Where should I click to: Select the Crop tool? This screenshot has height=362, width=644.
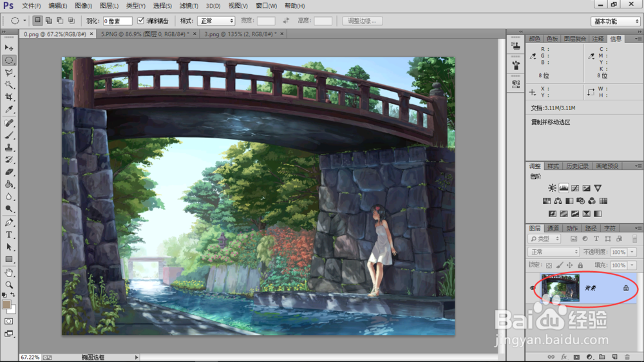click(x=9, y=97)
